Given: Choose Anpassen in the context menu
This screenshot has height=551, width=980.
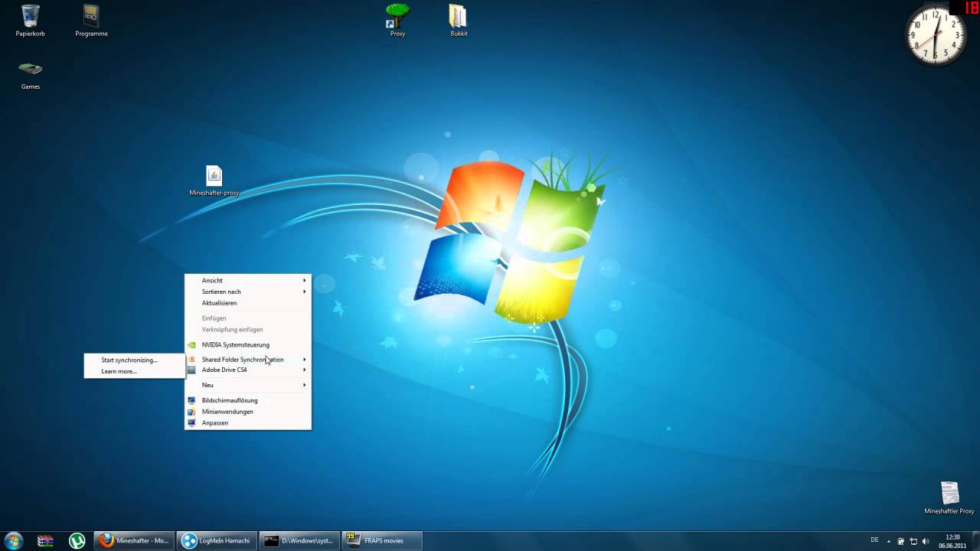Looking at the screenshot, I should pos(248,422).
